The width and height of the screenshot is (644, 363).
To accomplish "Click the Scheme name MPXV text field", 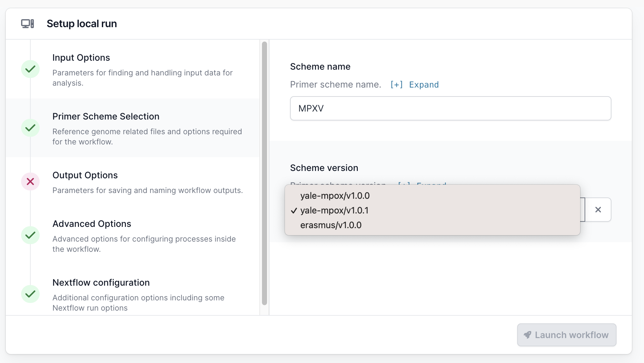I will [x=450, y=108].
